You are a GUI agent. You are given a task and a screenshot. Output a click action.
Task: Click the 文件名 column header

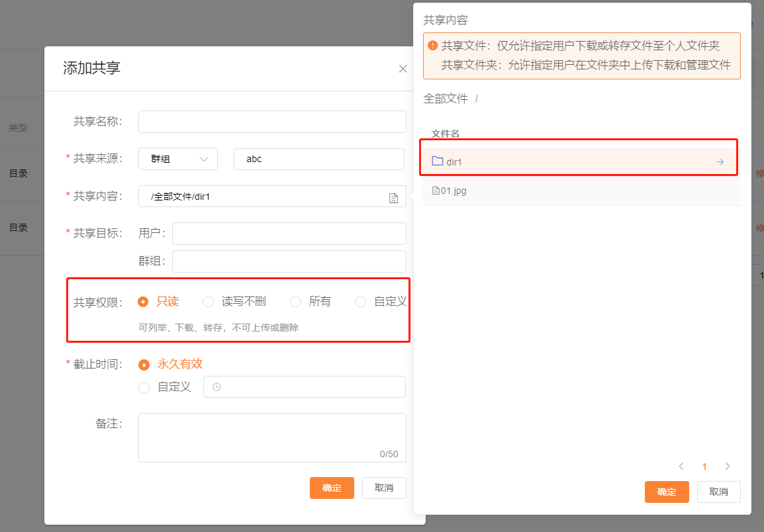click(446, 134)
